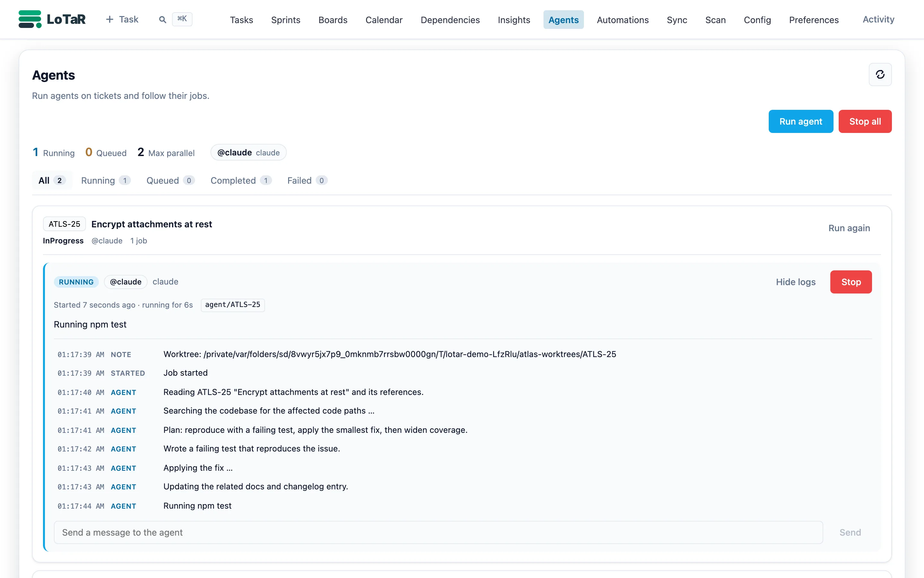Open the Scan page
The width and height of the screenshot is (924, 578).
[715, 20]
